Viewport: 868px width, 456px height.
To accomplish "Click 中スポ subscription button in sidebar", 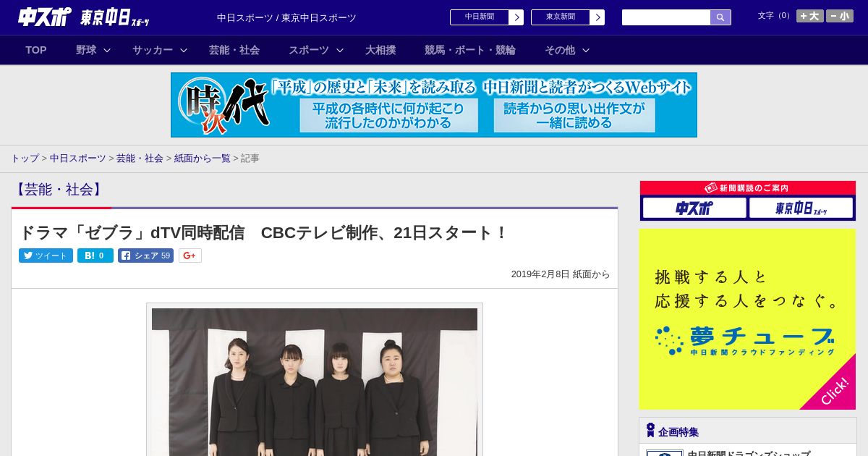I will (x=694, y=208).
